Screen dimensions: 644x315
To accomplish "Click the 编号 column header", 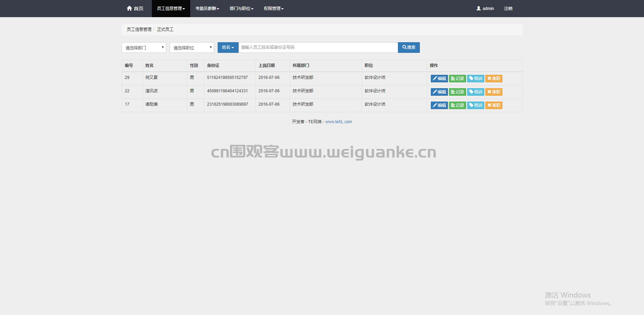I will (x=129, y=66).
